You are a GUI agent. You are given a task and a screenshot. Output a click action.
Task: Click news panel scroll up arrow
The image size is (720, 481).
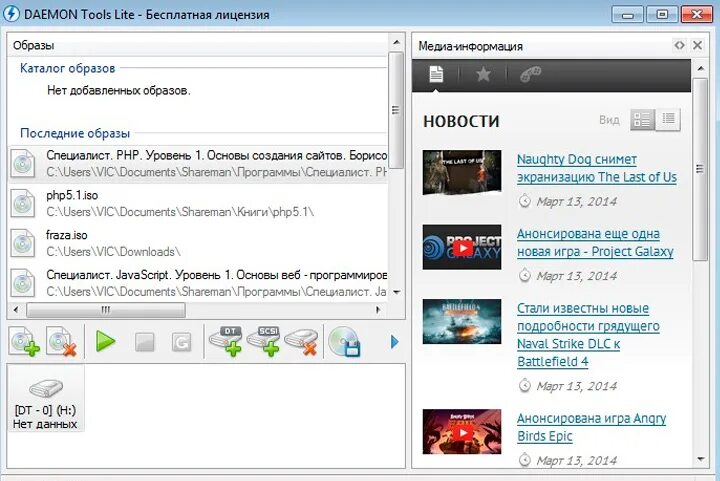point(700,68)
